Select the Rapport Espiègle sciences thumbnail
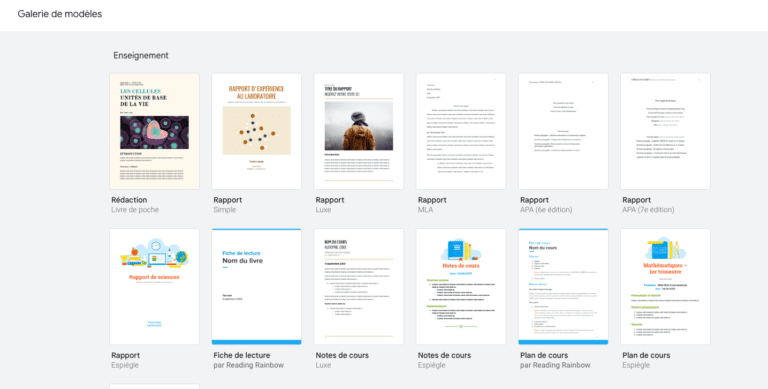The width and height of the screenshot is (768, 389). [154, 287]
